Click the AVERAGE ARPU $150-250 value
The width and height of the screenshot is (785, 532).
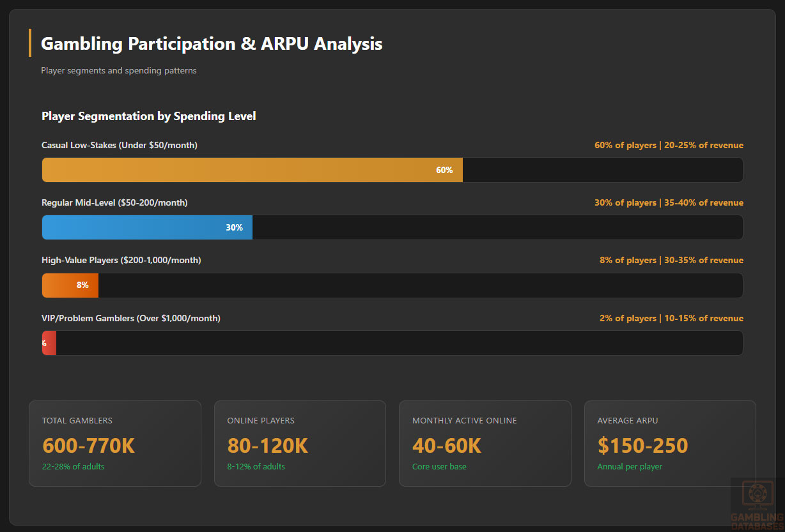642,445
